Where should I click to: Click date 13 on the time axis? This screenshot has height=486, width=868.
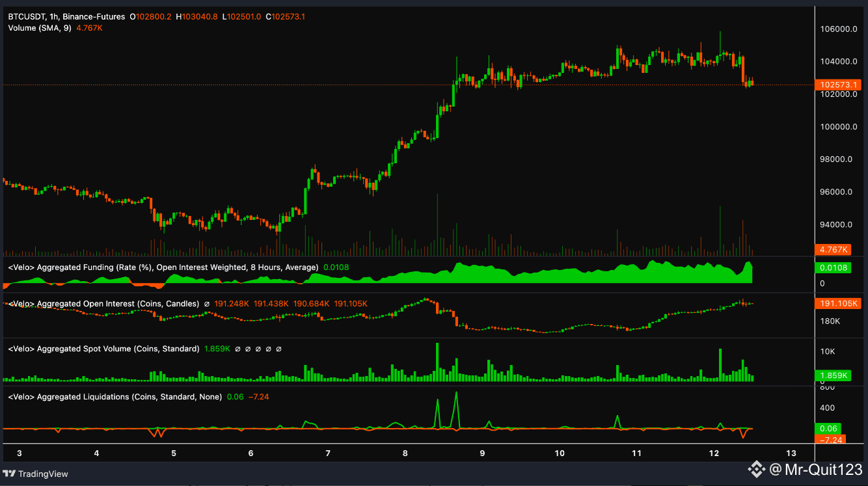(x=791, y=453)
